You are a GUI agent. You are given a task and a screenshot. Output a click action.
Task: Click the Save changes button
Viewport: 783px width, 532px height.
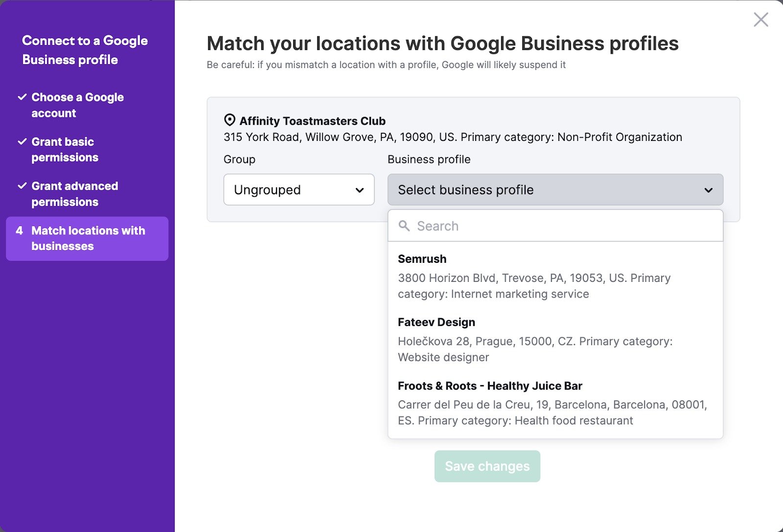487,466
